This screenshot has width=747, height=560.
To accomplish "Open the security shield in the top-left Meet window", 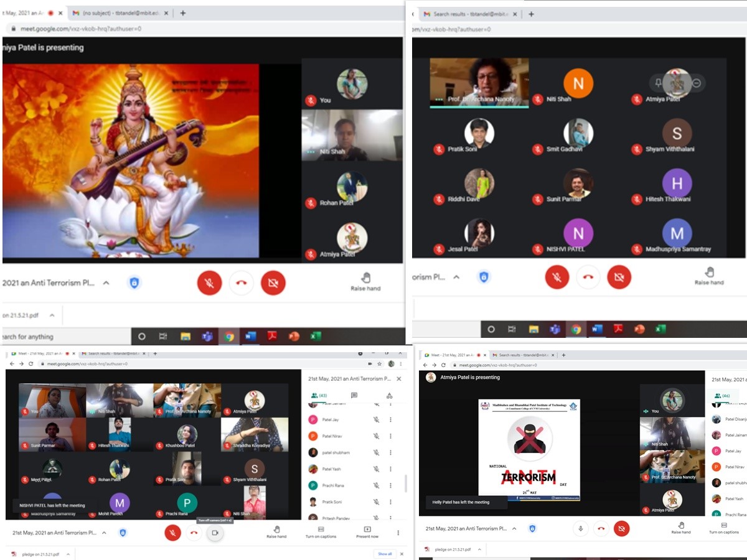I will pyautogui.click(x=134, y=282).
